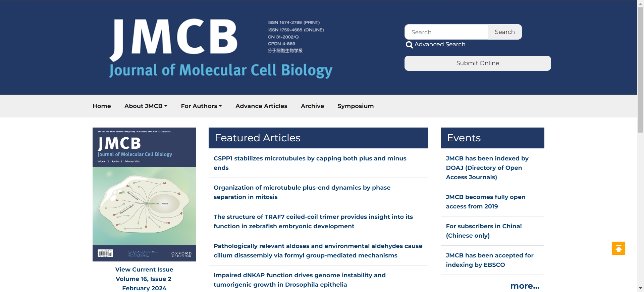Open the Archive page
This screenshot has width=644, height=292.
[x=312, y=106]
